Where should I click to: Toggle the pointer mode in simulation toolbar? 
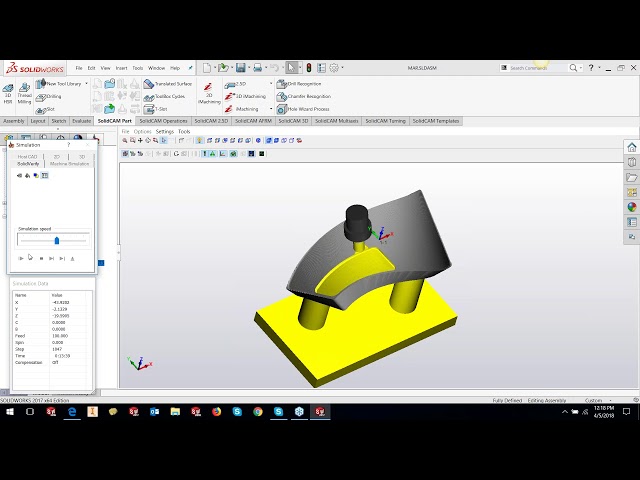[164, 140]
